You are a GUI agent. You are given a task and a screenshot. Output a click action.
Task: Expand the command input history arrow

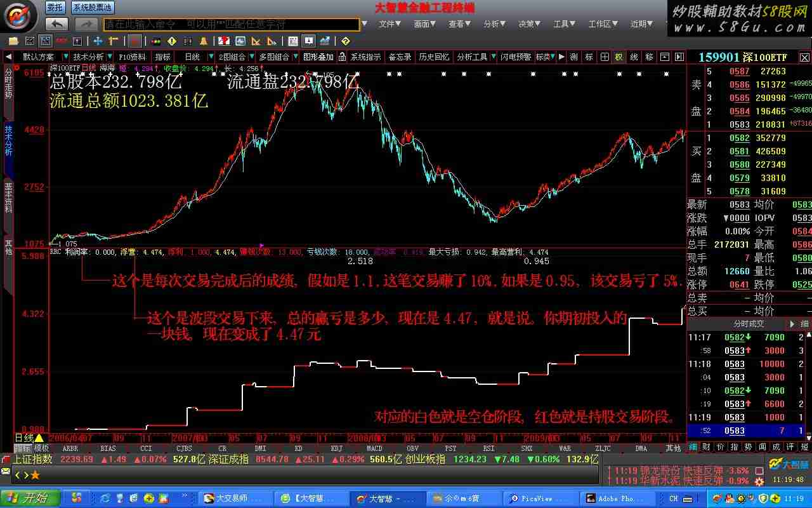click(364, 24)
